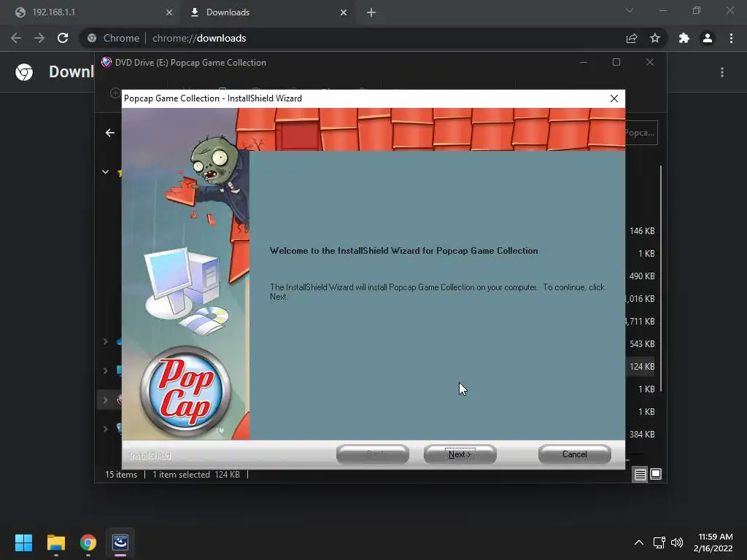Open a new Chrome tab
This screenshot has height=560, width=747.
[371, 13]
